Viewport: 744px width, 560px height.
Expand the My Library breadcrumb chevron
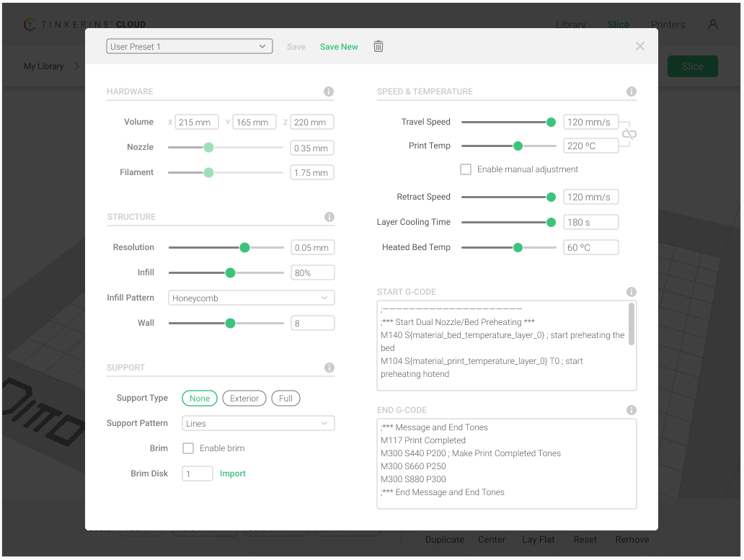coord(76,66)
